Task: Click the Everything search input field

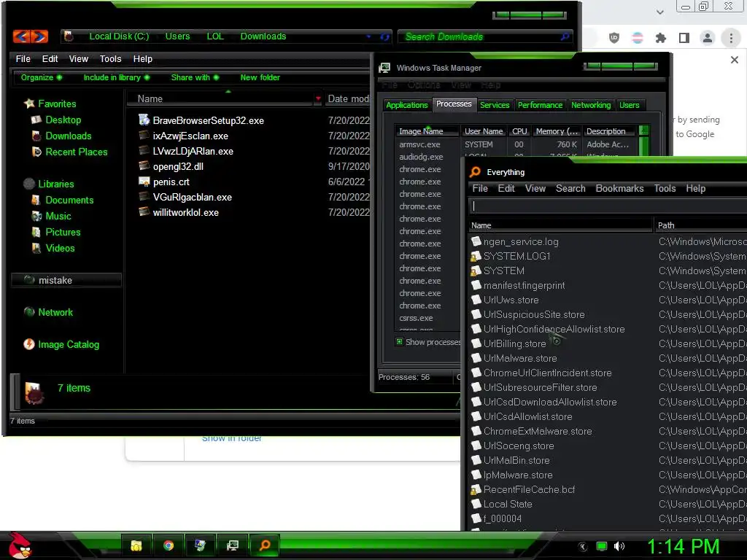Action: (608, 206)
